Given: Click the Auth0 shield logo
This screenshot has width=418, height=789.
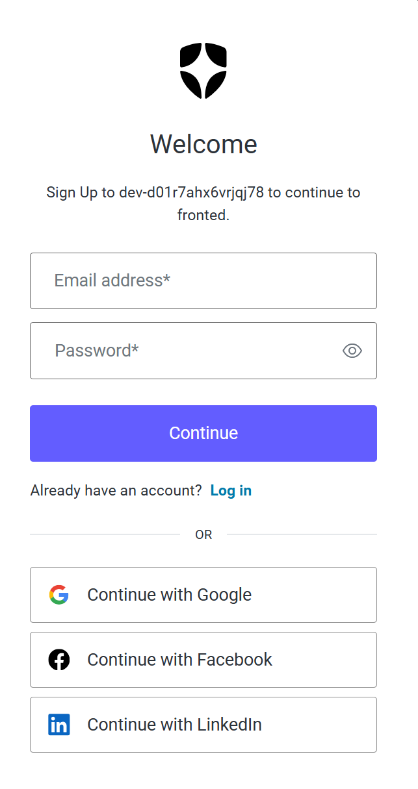Looking at the screenshot, I should (x=203, y=70).
